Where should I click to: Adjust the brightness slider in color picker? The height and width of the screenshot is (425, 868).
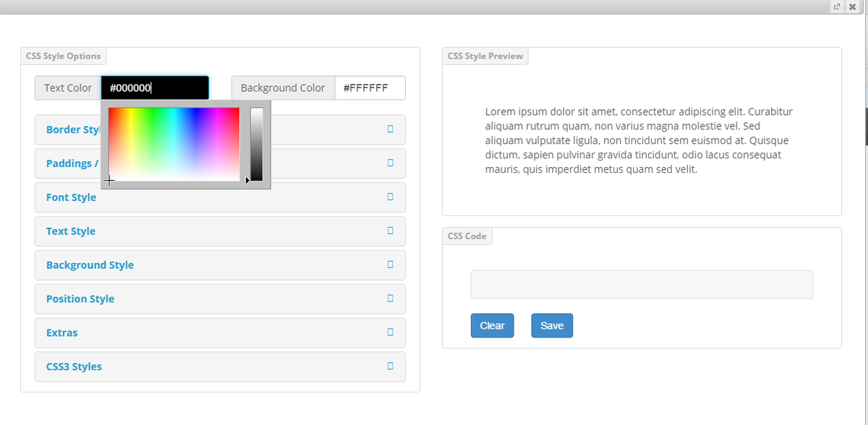256,144
